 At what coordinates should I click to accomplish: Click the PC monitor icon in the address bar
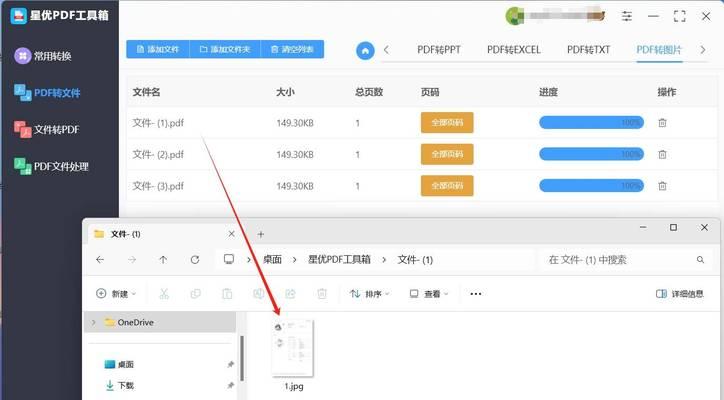(229, 259)
